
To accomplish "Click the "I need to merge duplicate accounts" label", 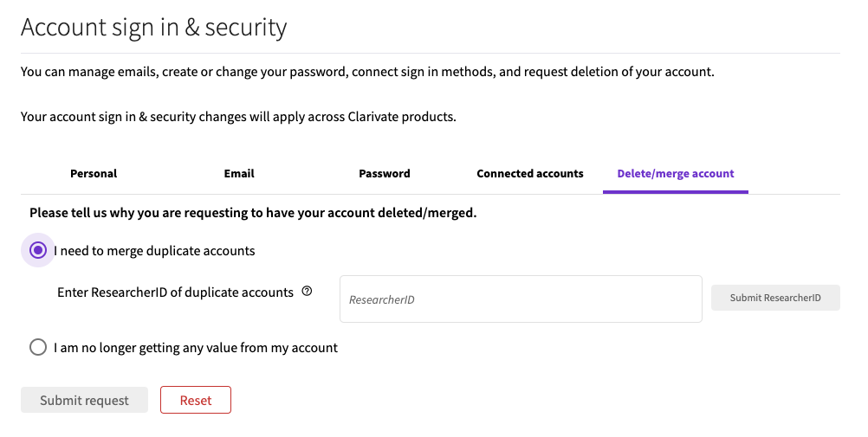I will (156, 251).
